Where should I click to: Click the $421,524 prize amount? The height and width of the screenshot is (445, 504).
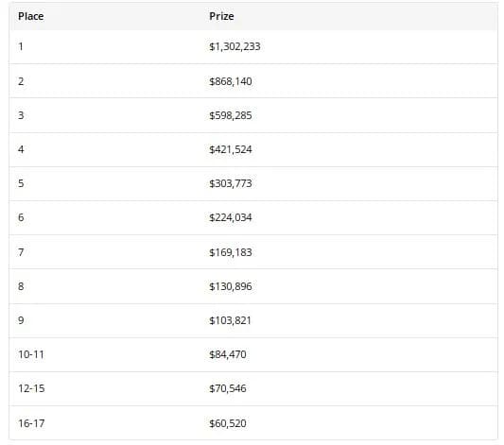pos(231,149)
